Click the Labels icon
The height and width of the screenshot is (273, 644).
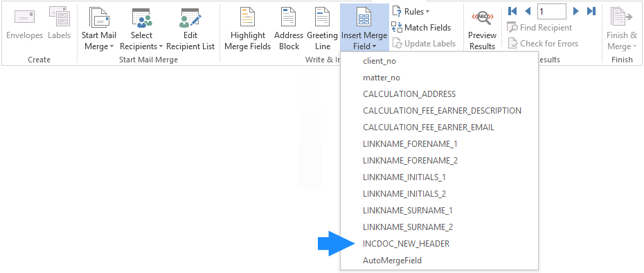tap(59, 17)
